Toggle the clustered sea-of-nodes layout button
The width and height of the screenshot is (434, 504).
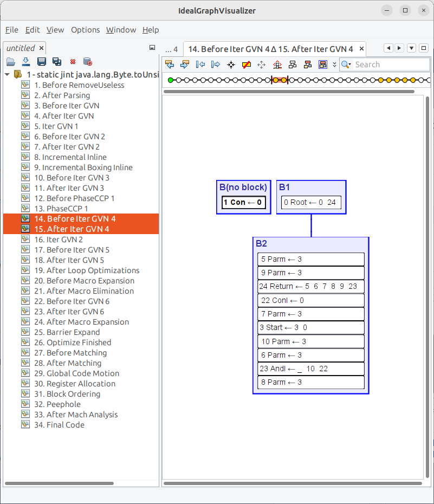click(308, 64)
